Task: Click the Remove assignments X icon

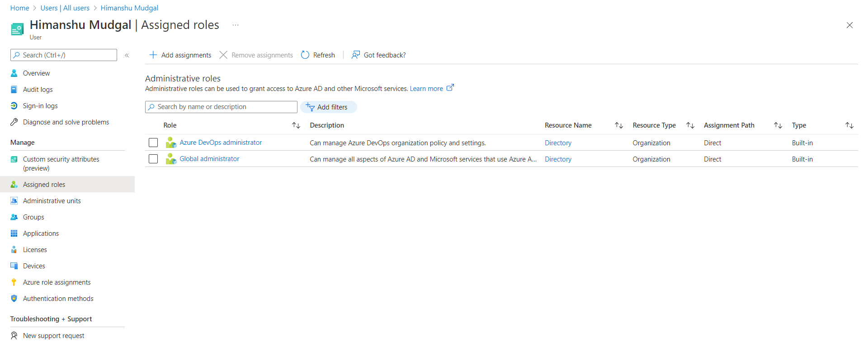Action: click(x=223, y=55)
